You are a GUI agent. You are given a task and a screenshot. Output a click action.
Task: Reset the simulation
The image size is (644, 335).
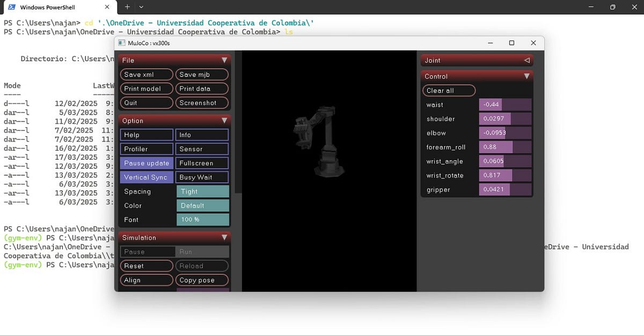(x=147, y=265)
